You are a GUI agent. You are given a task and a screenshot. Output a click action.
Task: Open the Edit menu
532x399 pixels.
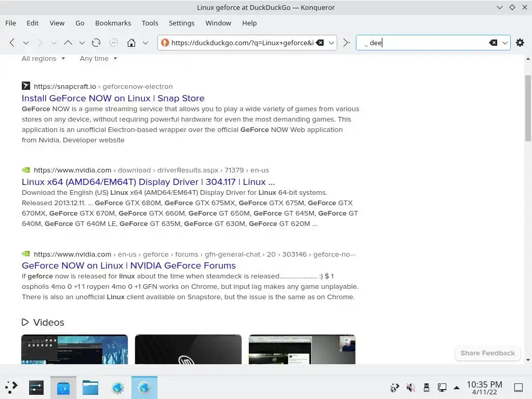coord(33,23)
